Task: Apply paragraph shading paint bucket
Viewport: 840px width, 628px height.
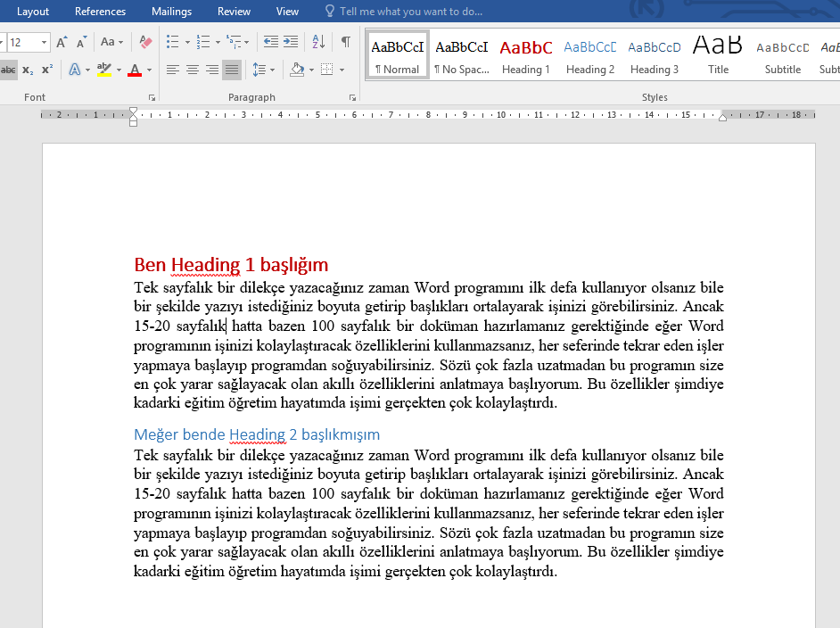Action: 297,70
